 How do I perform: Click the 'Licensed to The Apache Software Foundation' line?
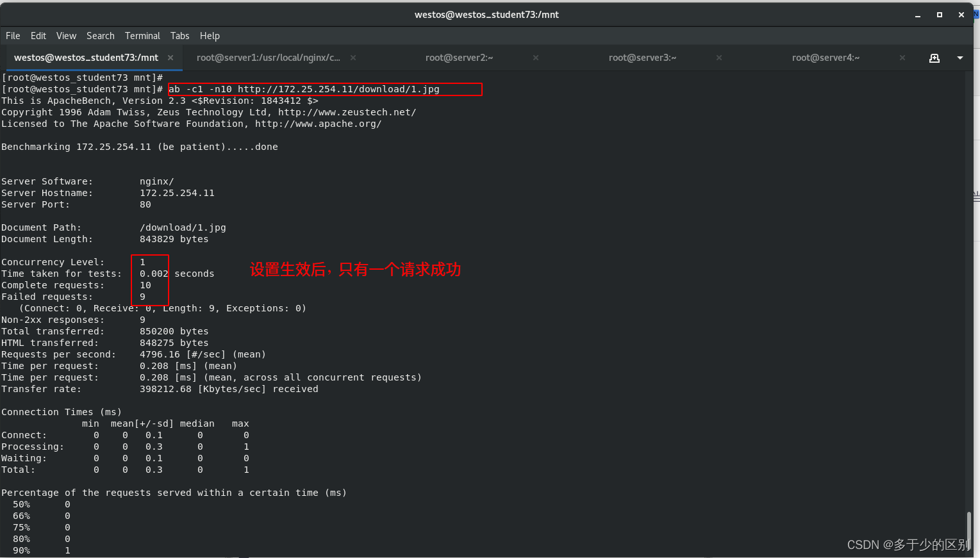[x=192, y=124]
